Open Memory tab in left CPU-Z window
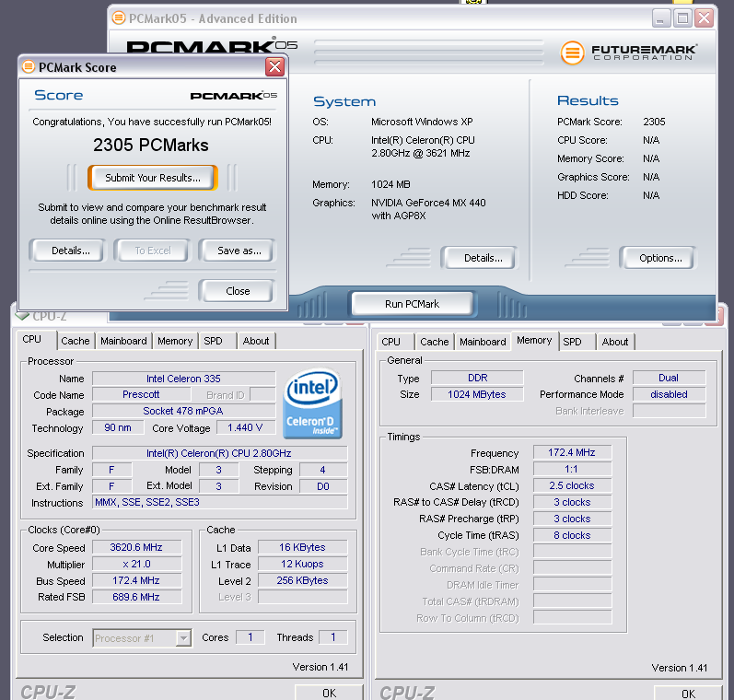The height and width of the screenshot is (700, 734). coord(175,341)
